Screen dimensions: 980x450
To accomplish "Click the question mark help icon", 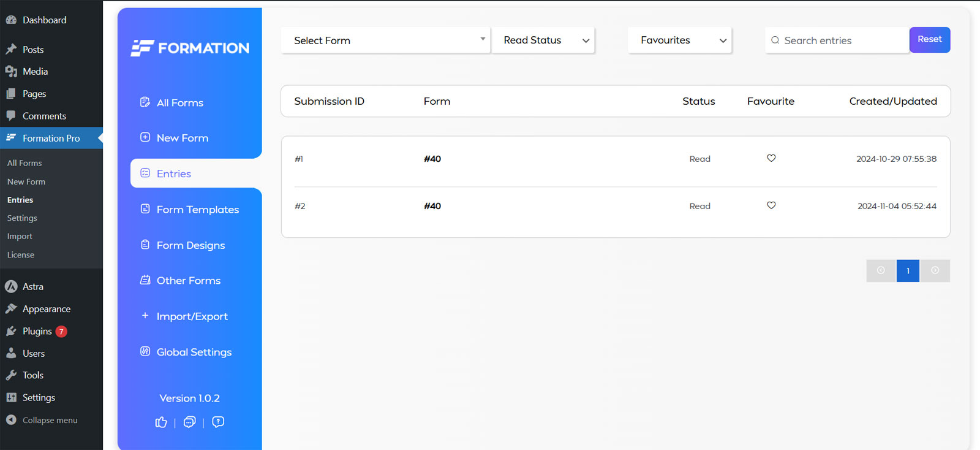I will click(218, 422).
